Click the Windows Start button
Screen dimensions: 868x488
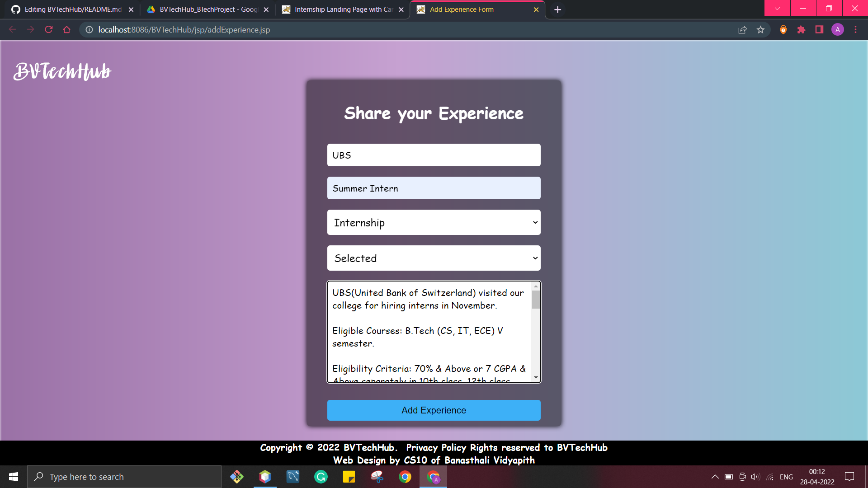pyautogui.click(x=14, y=477)
